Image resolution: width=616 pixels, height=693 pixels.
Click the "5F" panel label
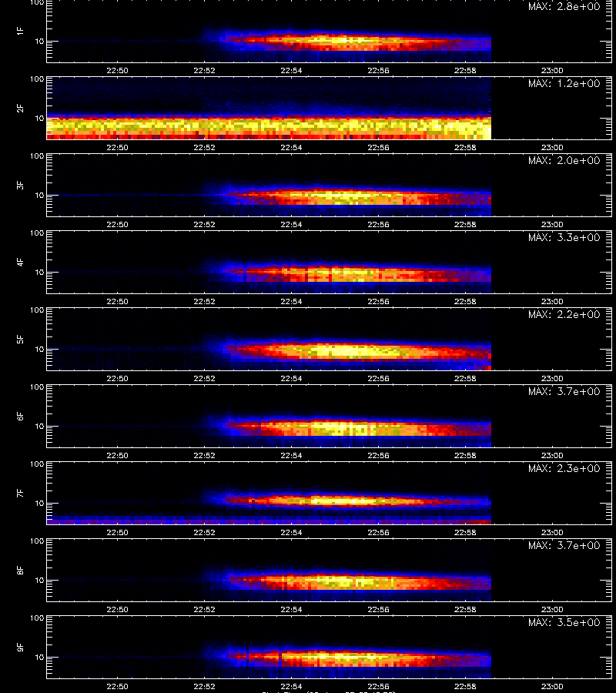point(20,339)
